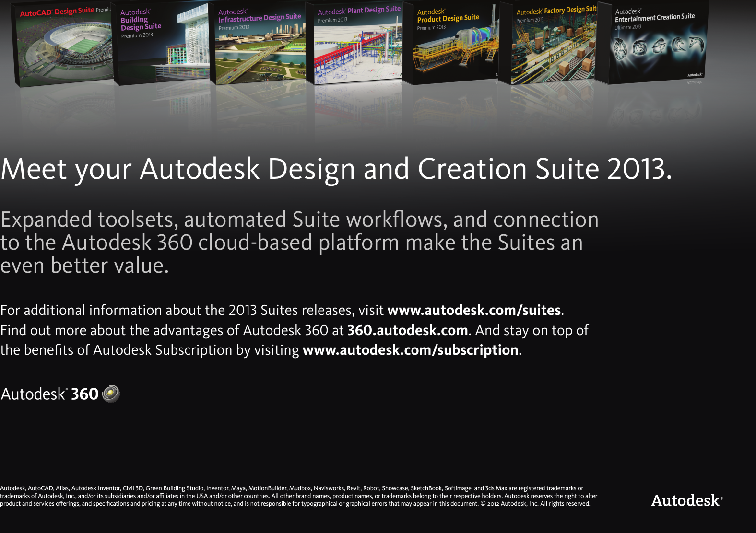Click the "© 2012 Autodesk, Inc. All rights reserved." text

click(x=535, y=504)
